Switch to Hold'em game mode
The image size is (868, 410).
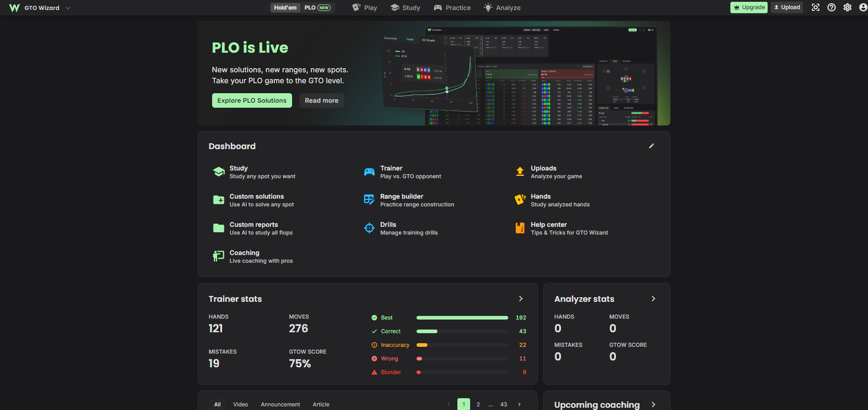click(285, 8)
